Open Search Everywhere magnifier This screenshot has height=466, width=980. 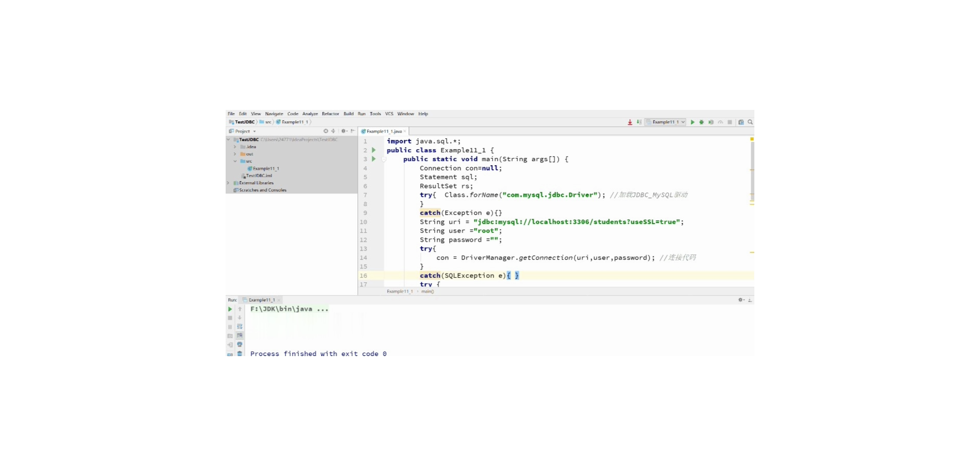[x=750, y=122]
